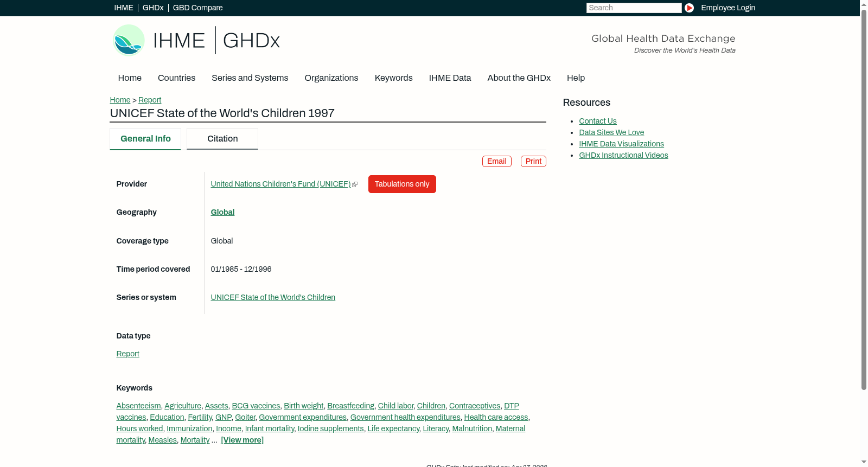This screenshot has height=467, width=868.
Task: Click the Education keyword link
Action: [x=167, y=417]
